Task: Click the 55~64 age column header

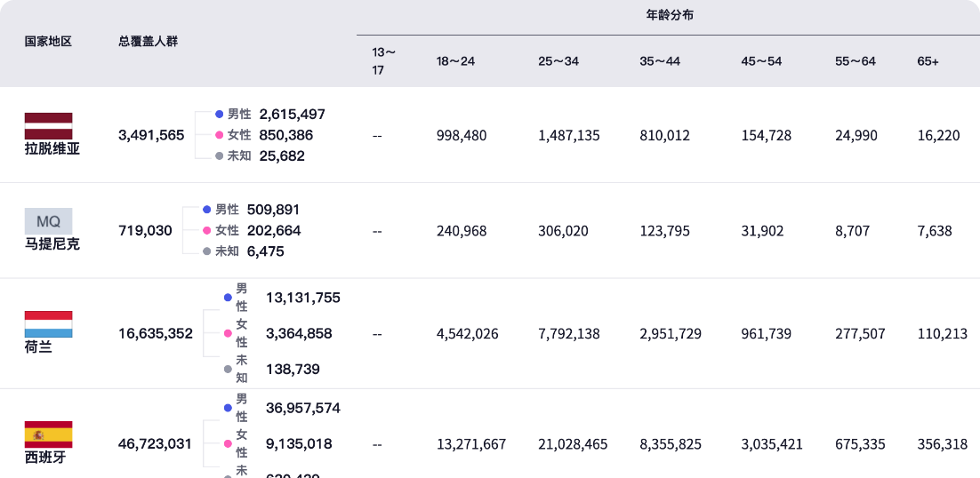Action: [855, 61]
